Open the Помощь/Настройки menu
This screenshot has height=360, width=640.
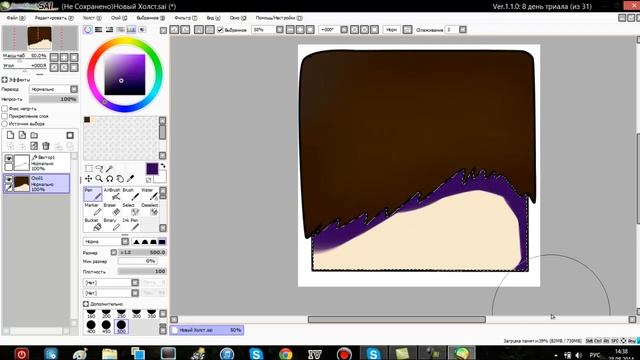279,18
